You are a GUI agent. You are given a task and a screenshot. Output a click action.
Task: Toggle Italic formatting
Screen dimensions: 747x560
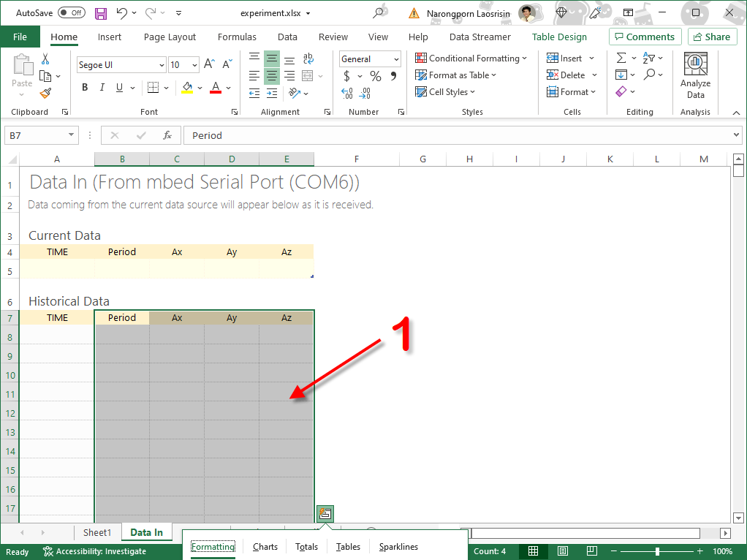(102, 88)
